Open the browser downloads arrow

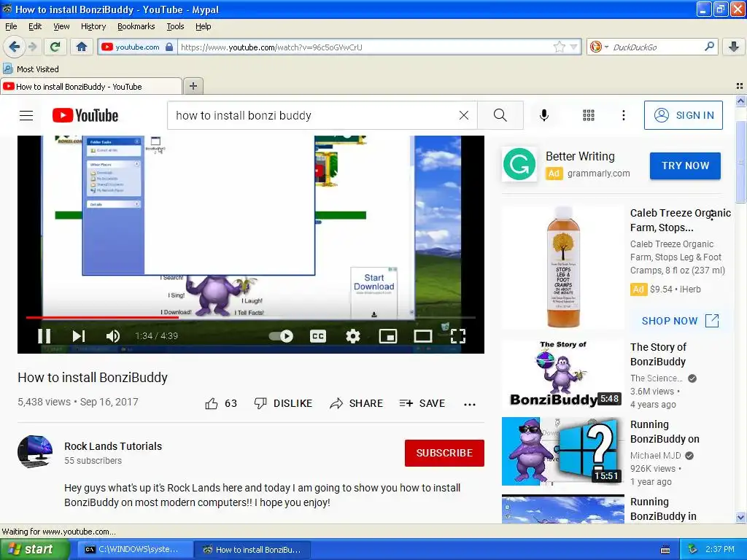click(x=734, y=47)
